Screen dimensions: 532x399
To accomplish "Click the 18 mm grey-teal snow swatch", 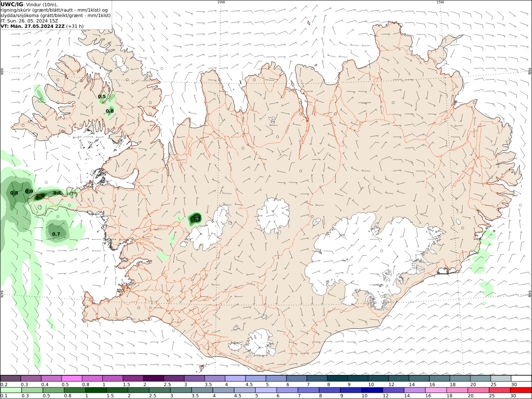I will 460,378.
